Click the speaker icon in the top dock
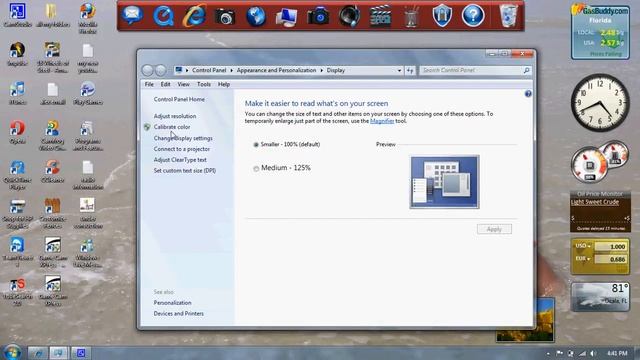 [349, 16]
